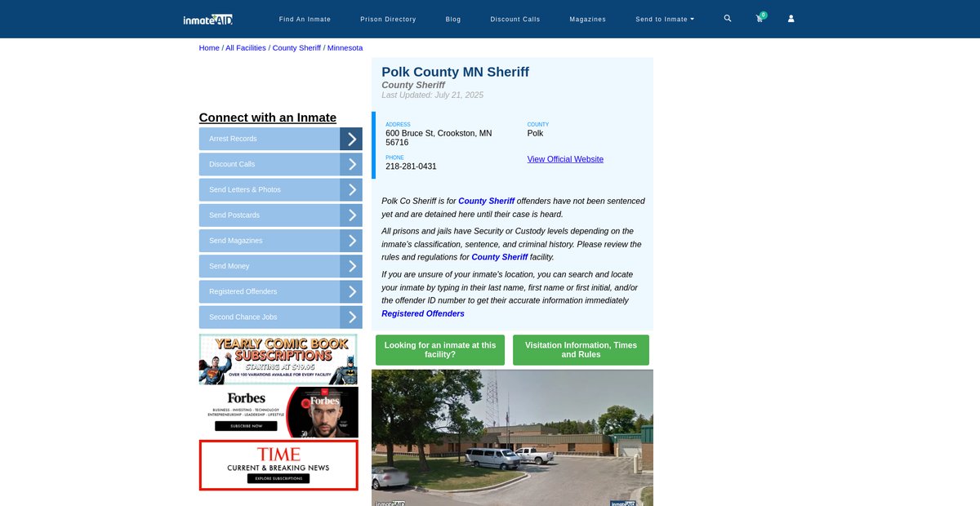This screenshot has height=506, width=980.
Task: Click the arrow beside Send Money
Action: tap(351, 266)
